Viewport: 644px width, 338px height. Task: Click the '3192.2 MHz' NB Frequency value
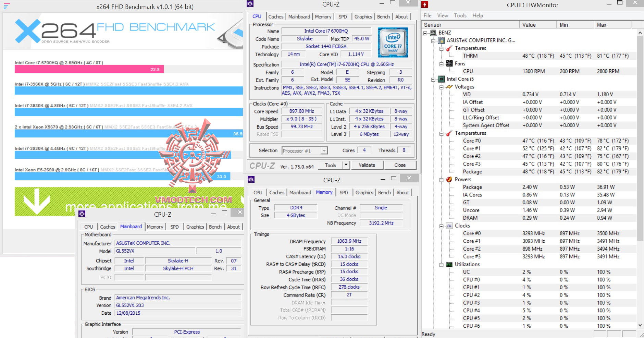pos(381,223)
